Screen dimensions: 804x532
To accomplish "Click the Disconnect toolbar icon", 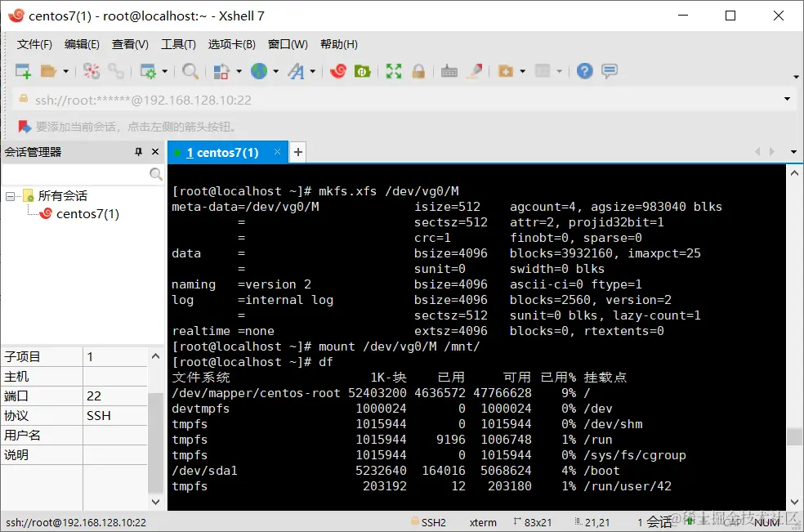I will coord(92,71).
